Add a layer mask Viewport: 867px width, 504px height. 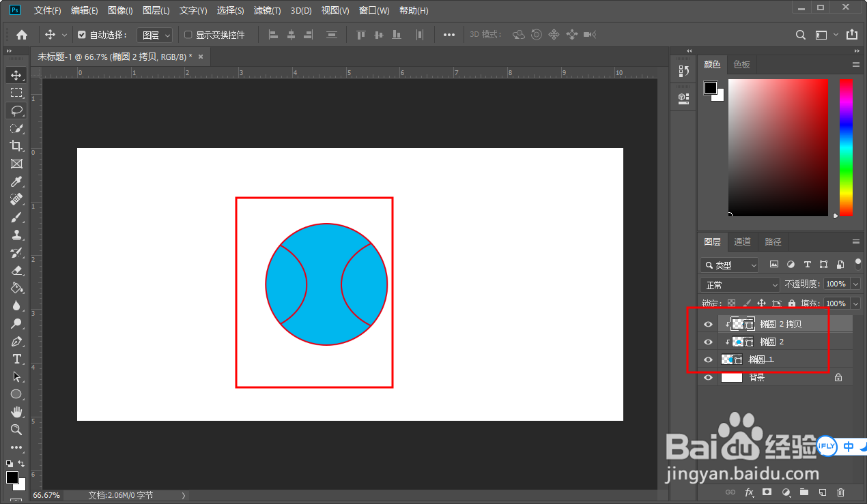[767, 492]
